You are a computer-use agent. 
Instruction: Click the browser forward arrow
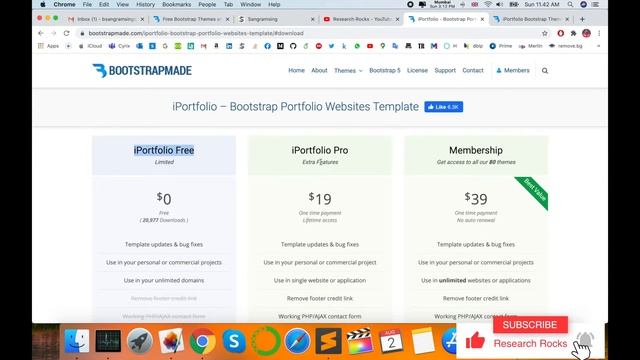(x=53, y=33)
